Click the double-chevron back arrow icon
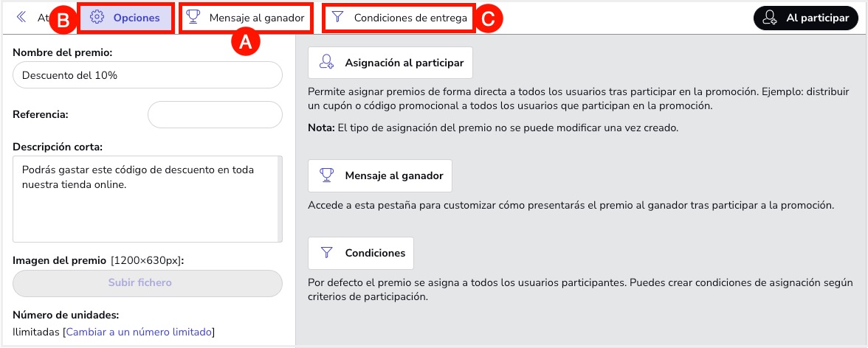The height and width of the screenshot is (348, 868). (x=21, y=18)
